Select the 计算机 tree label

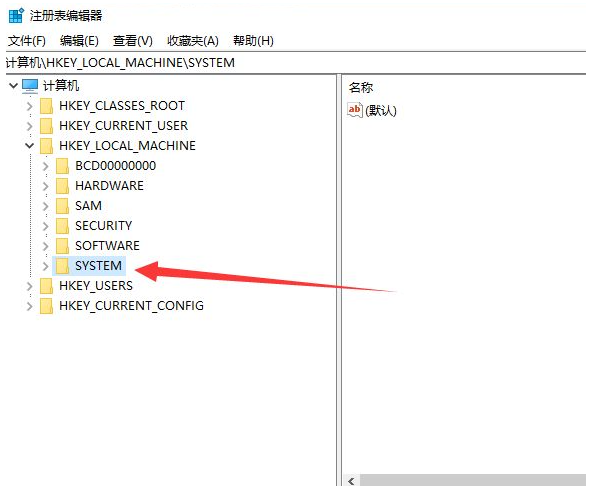[61, 86]
